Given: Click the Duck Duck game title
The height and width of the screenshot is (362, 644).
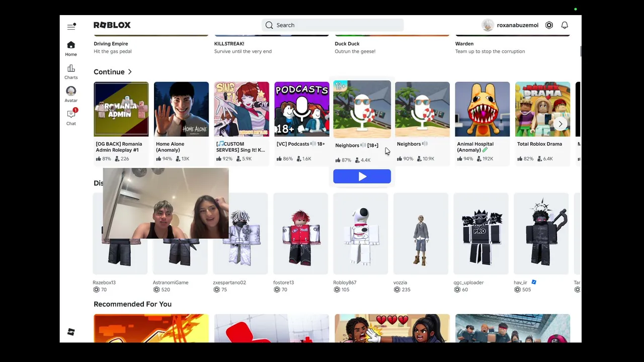Looking at the screenshot, I should click(x=347, y=44).
